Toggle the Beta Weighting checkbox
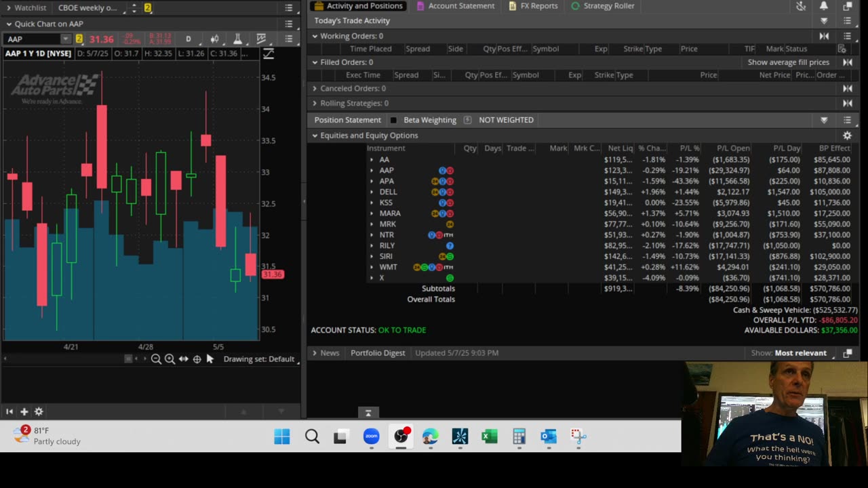 click(x=393, y=120)
